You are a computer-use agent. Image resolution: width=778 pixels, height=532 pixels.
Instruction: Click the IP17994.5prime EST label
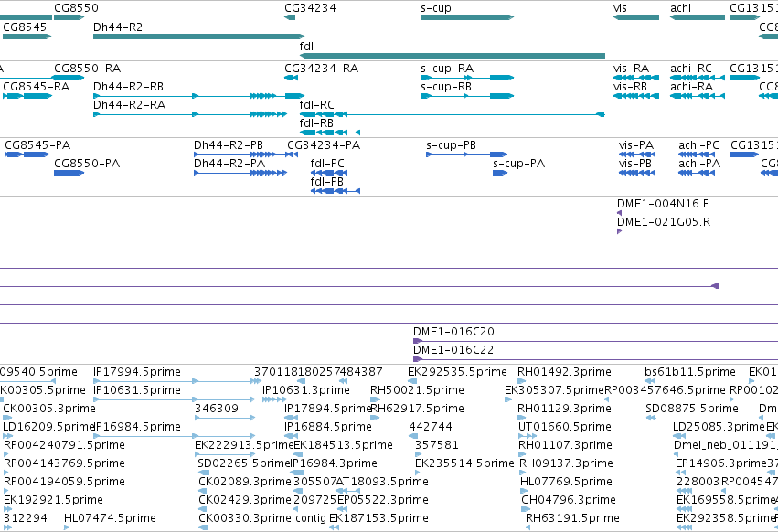[137, 372]
